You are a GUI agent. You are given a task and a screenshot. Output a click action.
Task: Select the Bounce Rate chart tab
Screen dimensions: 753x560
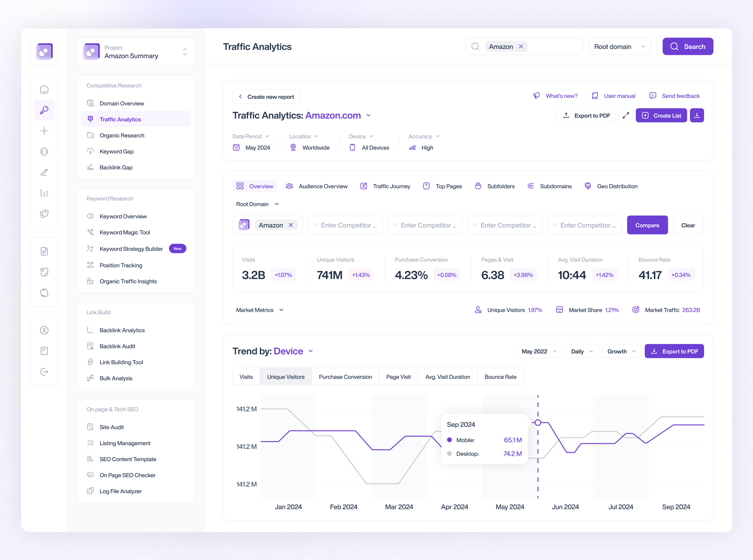500,376
